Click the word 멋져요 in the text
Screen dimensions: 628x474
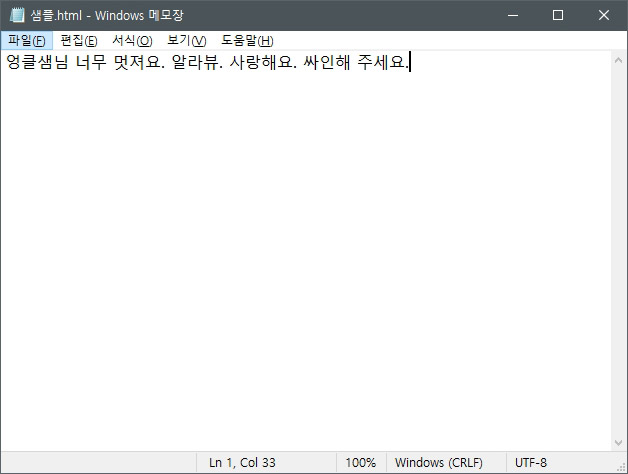(137, 62)
